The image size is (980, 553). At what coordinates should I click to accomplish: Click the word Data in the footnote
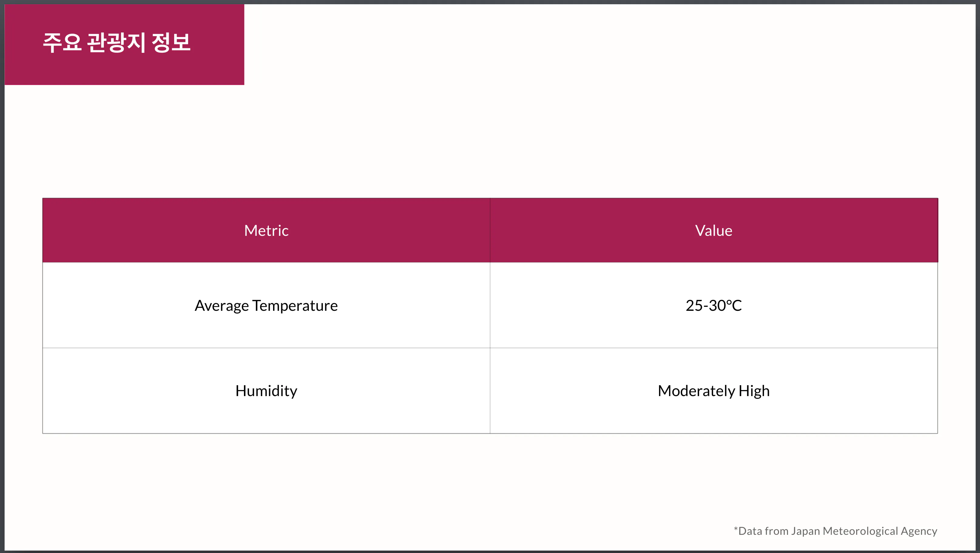[x=750, y=531]
